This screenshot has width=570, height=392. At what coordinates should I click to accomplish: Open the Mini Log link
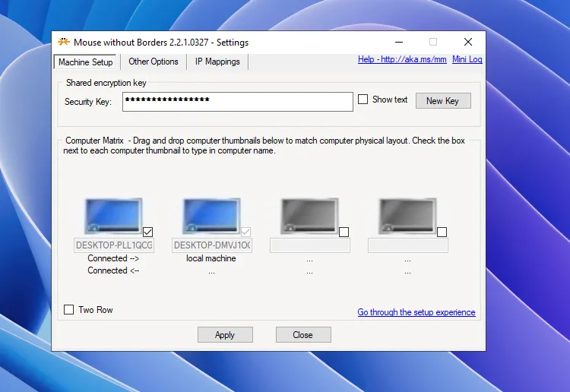[467, 60]
